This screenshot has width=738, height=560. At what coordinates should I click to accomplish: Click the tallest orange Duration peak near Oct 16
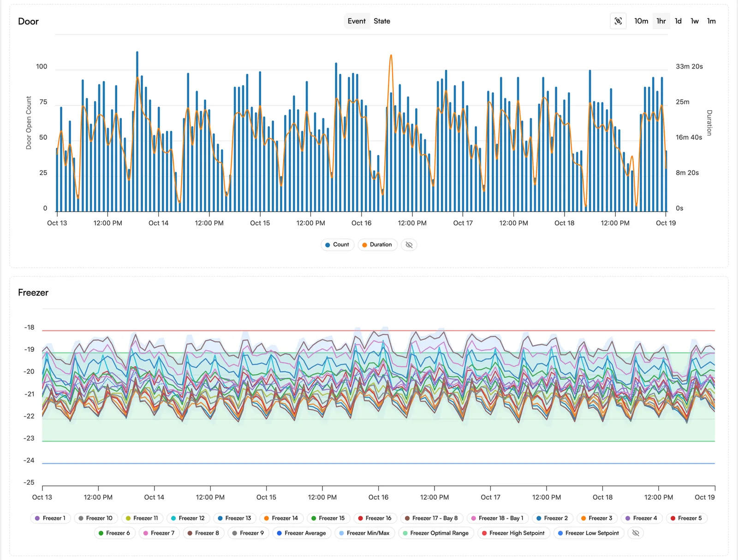391,56
